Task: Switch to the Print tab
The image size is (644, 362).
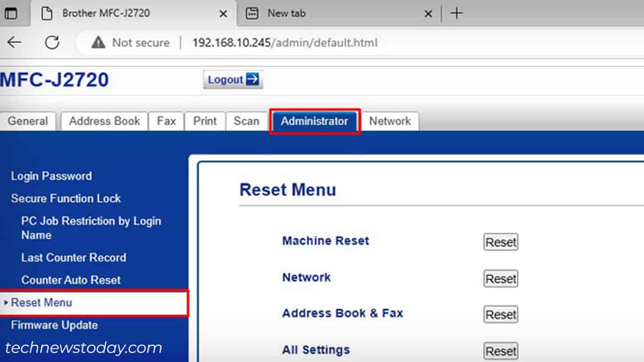Action: [x=205, y=121]
